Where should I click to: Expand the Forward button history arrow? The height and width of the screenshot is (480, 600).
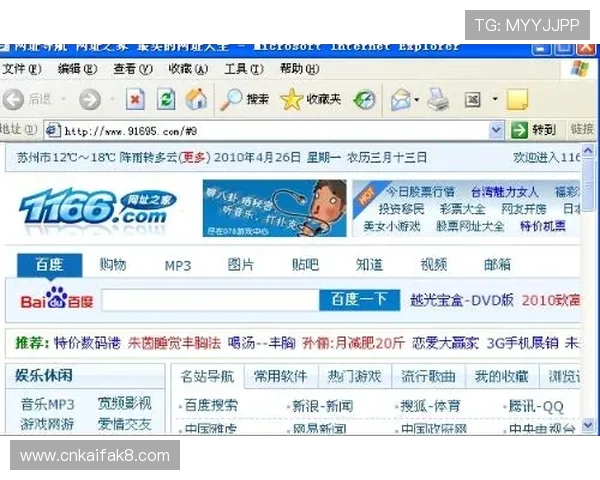coord(112,99)
